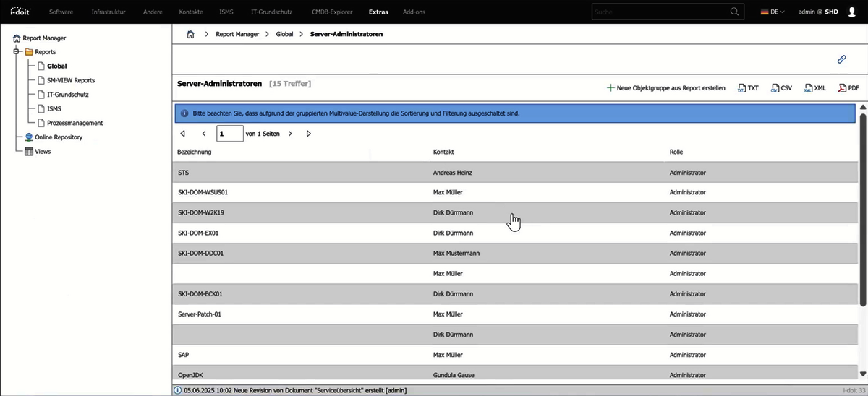Collapse the Reports tree node
This screenshot has height=396, width=868.
16,52
